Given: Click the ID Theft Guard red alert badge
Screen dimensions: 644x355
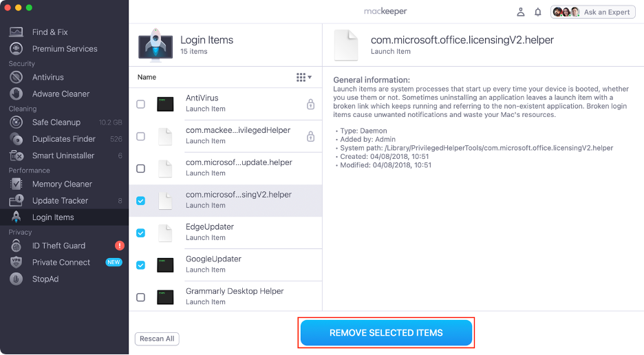Looking at the screenshot, I should (x=120, y=246).
